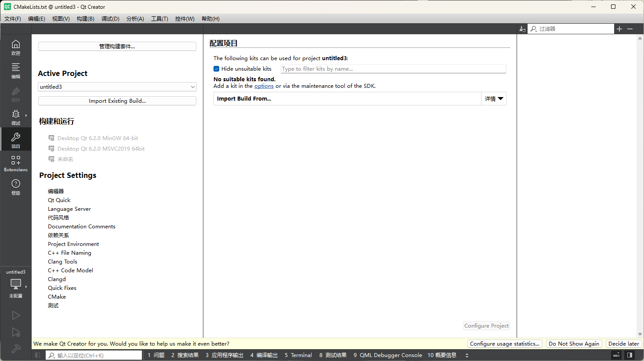
Task: Select Desktop Qt 6.2.0 MinGW 64-bit kit
Action: 98,138
